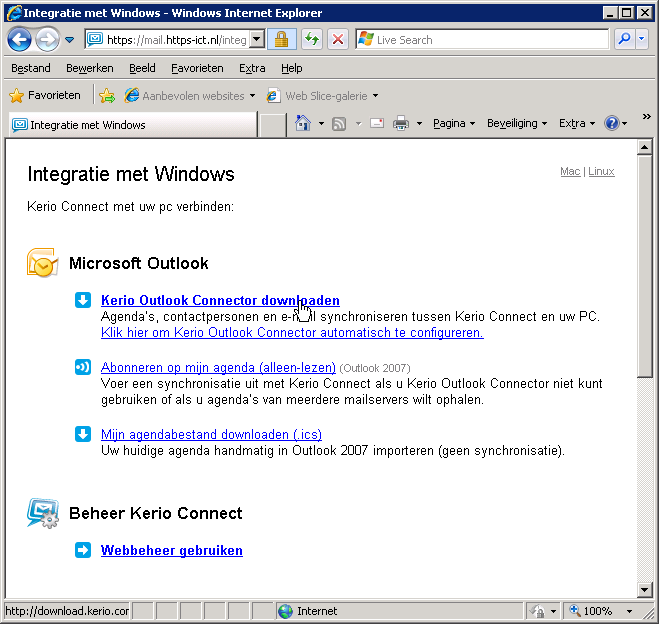The width and height of the screenshot is (659, 624).
Task: Click download icon beside Kerio Outlook Connector
Action: pyautogui.click(x=83, y=300)
